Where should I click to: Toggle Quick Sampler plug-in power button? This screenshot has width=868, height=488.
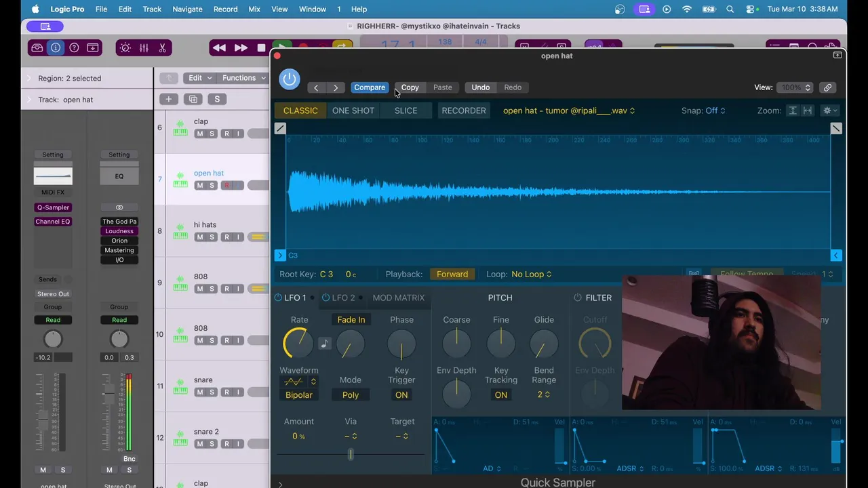click(x=289, y=79)
